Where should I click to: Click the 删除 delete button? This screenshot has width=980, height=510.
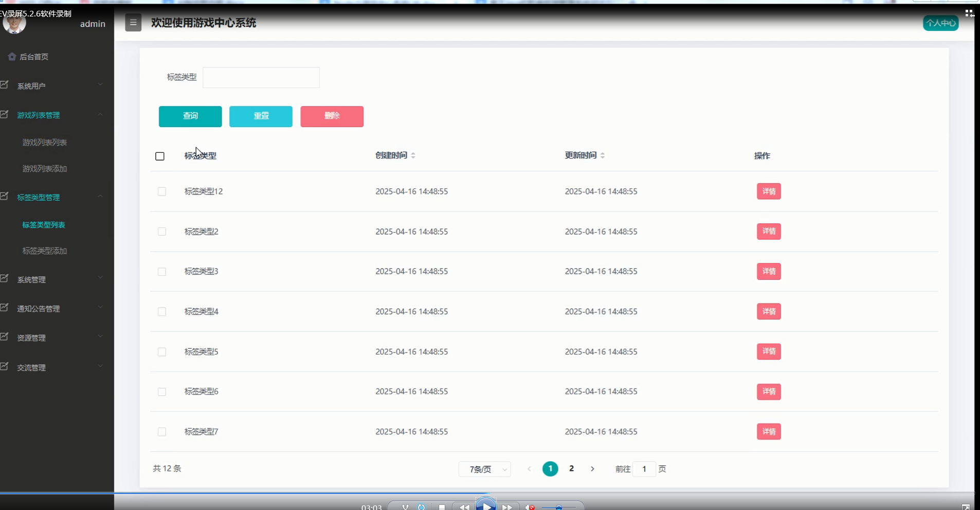click(332, 116)
